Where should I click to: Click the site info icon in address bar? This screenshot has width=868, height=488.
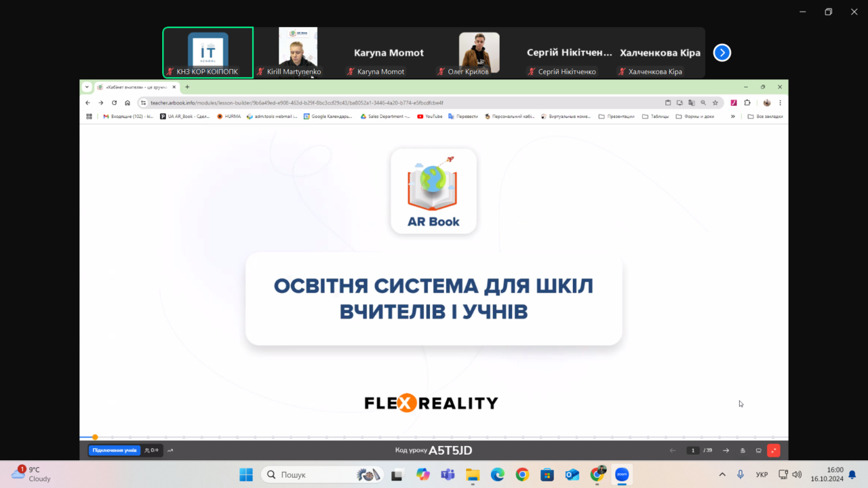tap(143, 103)
